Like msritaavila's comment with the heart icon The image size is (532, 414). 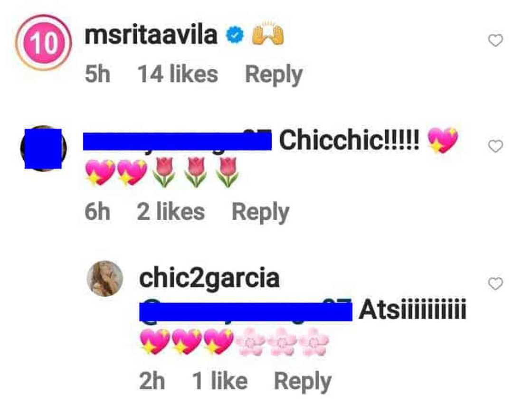point(495,40)
